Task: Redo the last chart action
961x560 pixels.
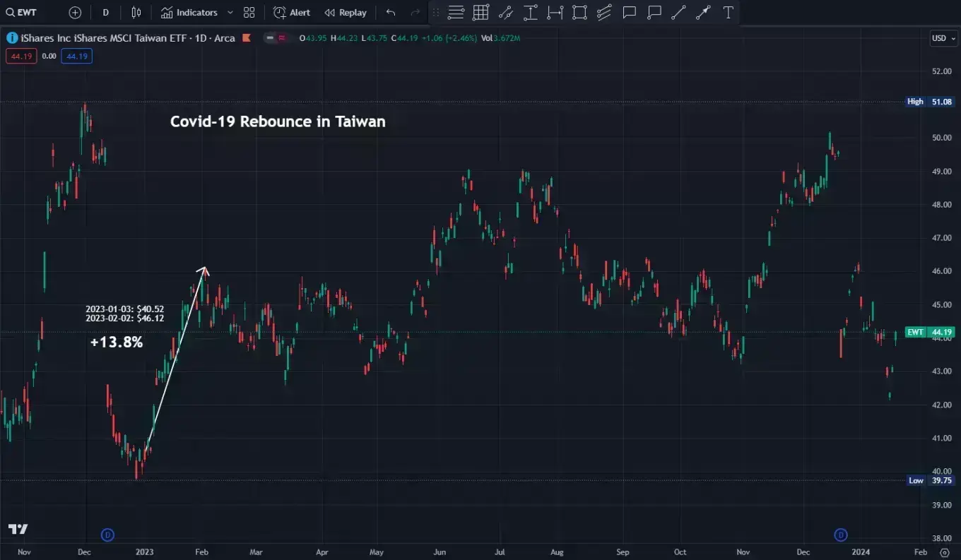Action: 415,13
